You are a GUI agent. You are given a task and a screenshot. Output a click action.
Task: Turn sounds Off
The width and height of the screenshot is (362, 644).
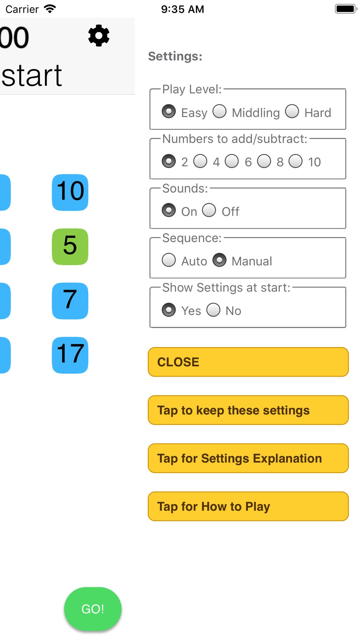tap(209, 210)
